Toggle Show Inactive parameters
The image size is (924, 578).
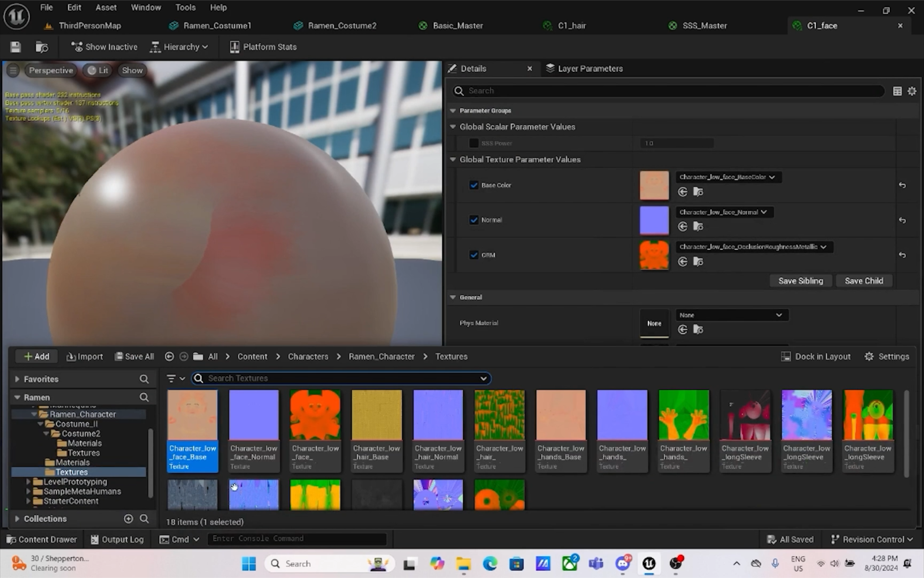[104, 47]
